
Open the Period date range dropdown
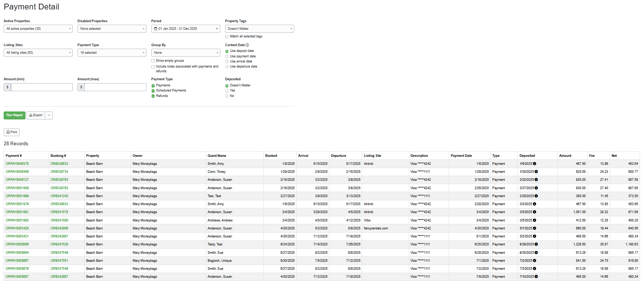point(186,29)
